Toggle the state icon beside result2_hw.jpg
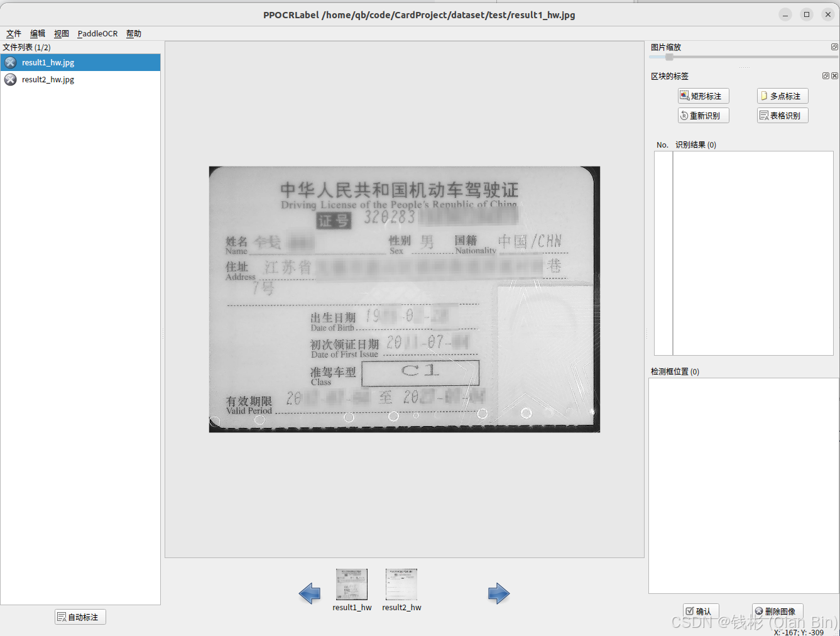 tap(10, 79)
